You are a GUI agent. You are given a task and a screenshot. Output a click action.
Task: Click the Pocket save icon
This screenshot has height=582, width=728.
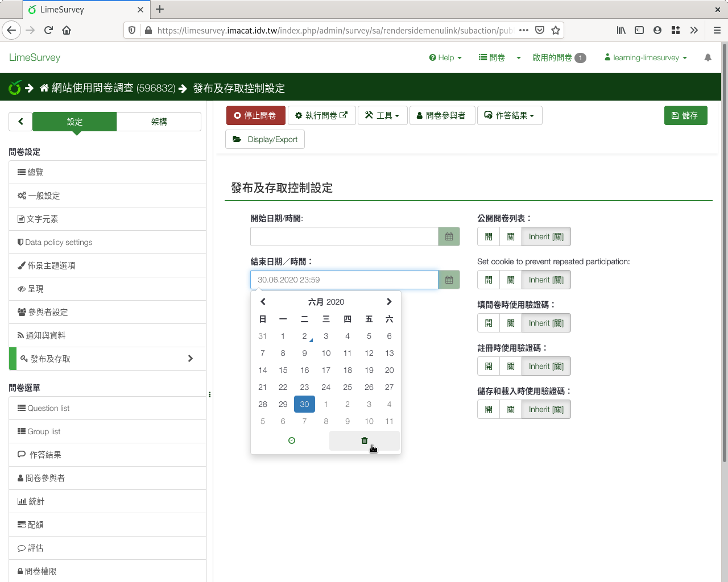[x=540, y=30]
